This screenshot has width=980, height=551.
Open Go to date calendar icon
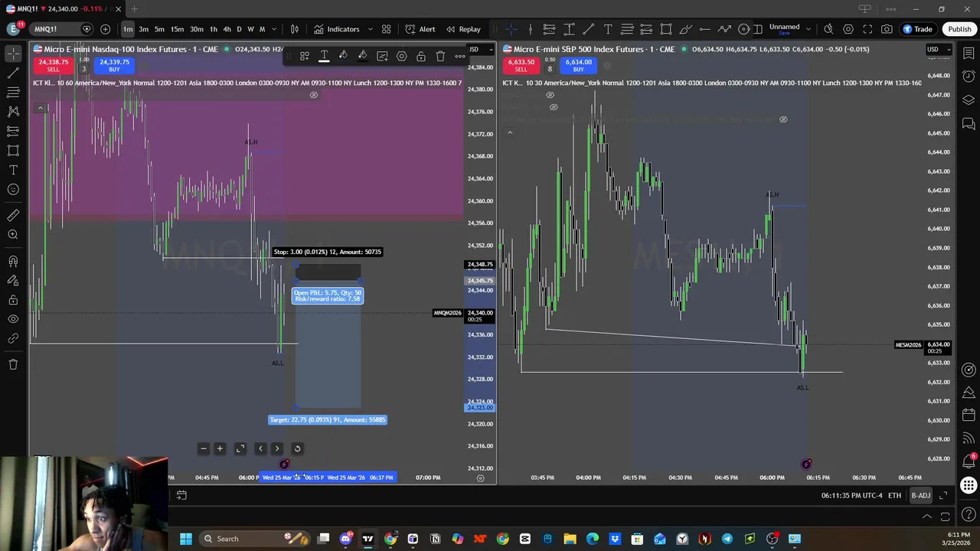click(181, 496)
